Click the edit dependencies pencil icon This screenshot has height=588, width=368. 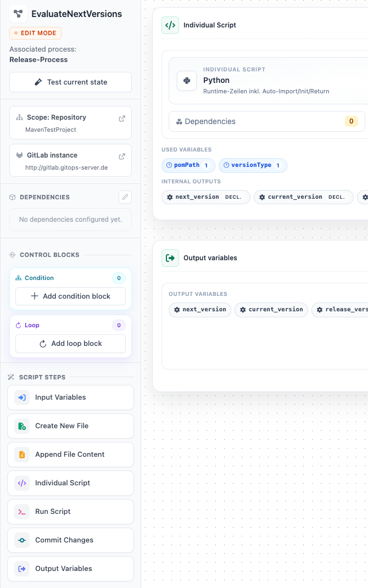[125, 197]
